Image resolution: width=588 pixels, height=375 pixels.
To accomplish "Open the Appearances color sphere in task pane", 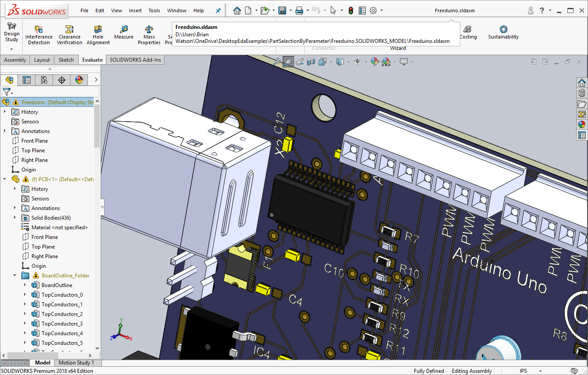I will coord(581,125).
